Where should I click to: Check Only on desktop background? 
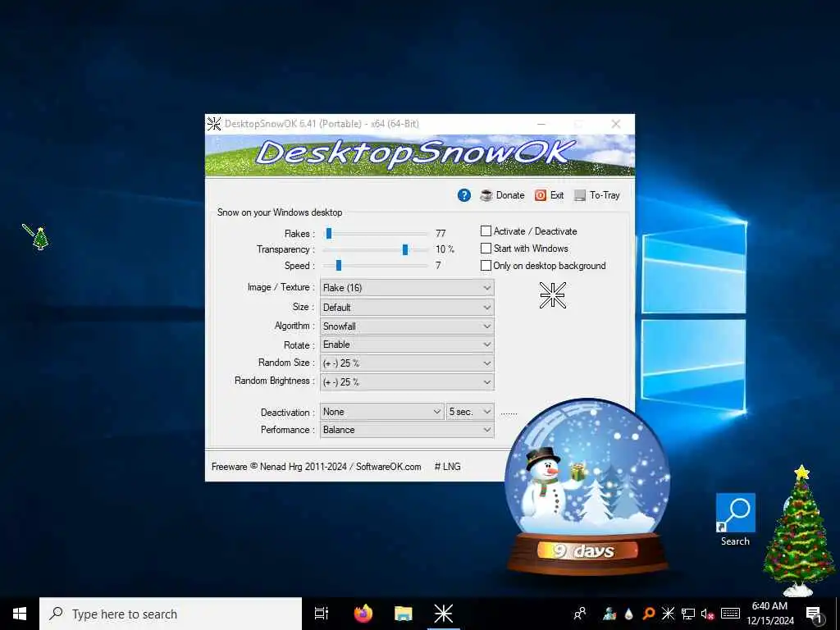pos(486,265)
